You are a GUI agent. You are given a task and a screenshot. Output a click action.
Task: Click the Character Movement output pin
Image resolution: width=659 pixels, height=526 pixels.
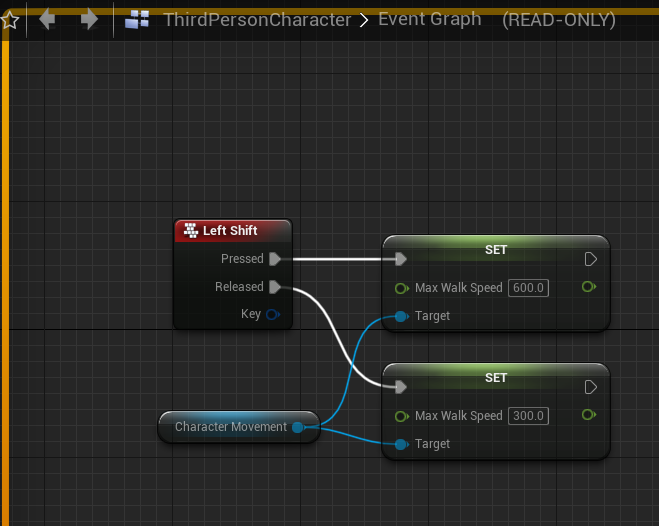point(298,427)
